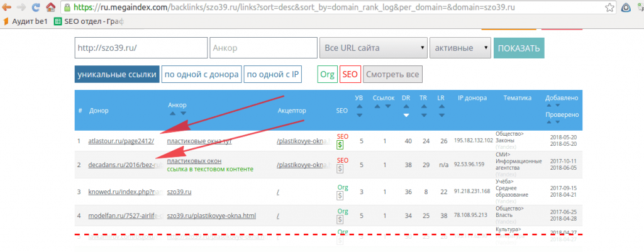This screenshot has height=252, width=644.
Task: Click the http://szo39.ru/ URL input field
Action: click(141, 48)
